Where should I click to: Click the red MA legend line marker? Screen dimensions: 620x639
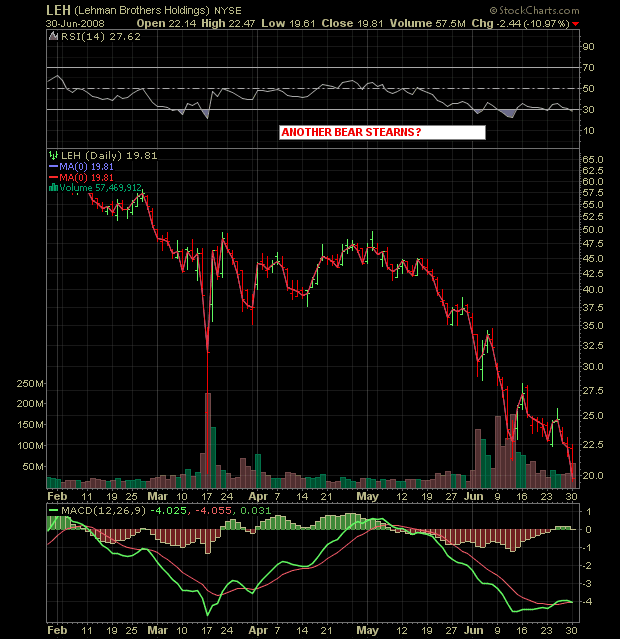click(x=53, y=177)
